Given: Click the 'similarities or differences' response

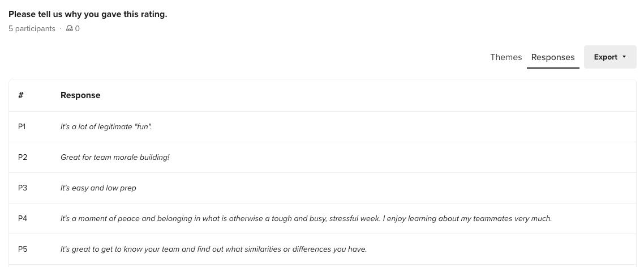Looking at the screenshot, I should click(x=213, y=249).
